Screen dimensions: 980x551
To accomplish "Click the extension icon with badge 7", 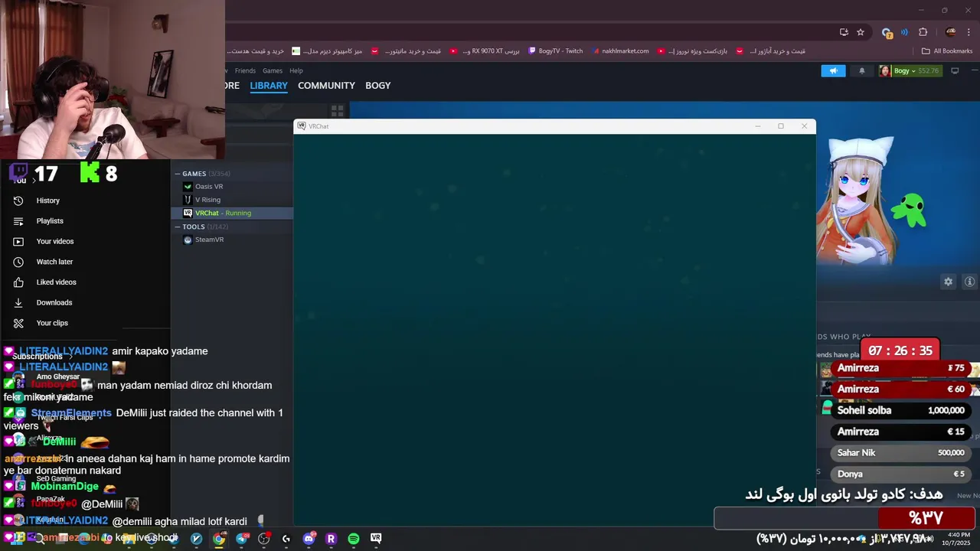I will click(887, 32).
